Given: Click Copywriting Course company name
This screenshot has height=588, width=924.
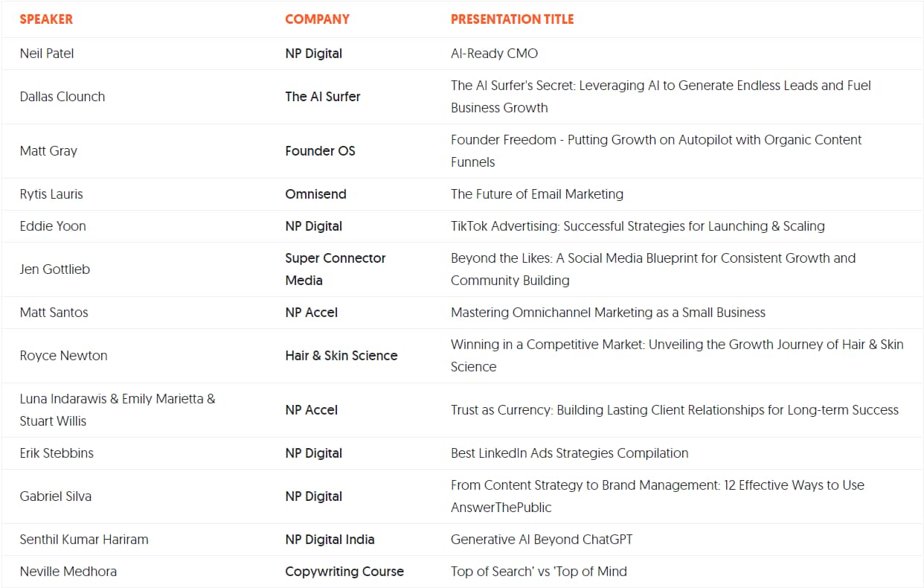Looking at the screenshot, I should [x=344, y=572].
